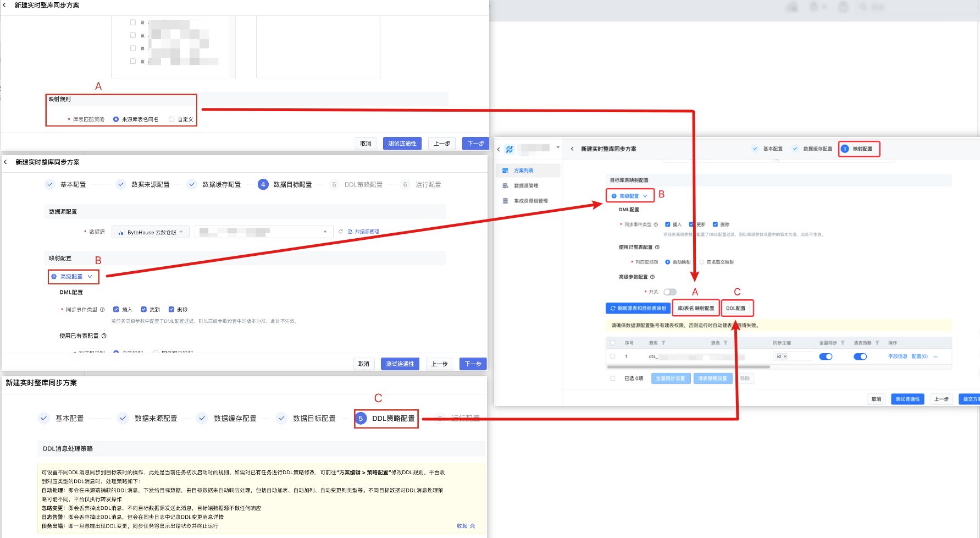
Task: Open 字段信息 link in row 1
Action: (x=898, y=356)
